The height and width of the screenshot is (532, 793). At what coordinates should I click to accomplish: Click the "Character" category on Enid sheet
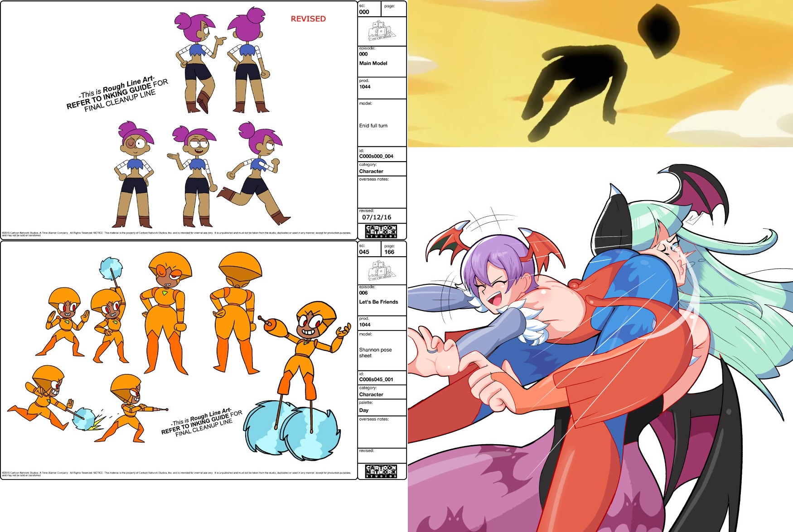click(371, 171)
